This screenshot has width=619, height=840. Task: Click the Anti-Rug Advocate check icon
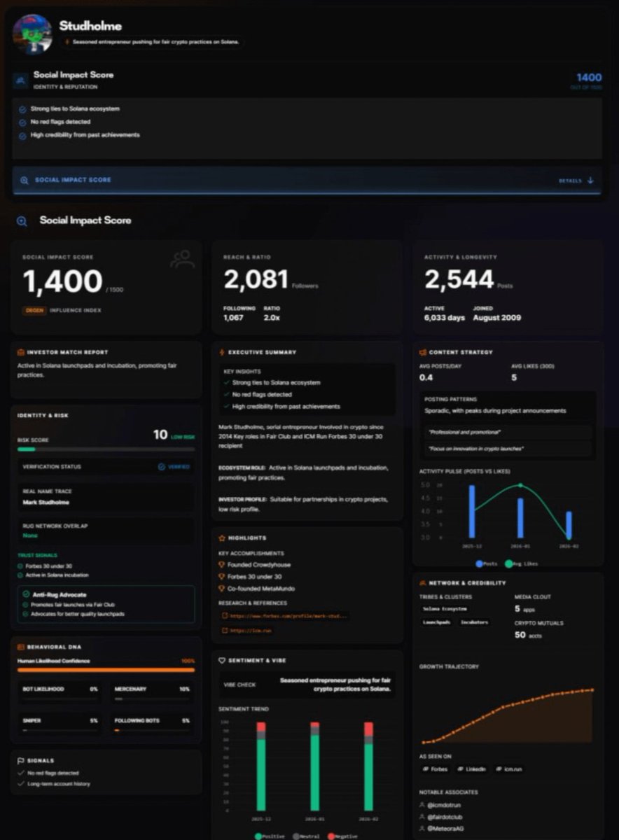pos(26,594)
